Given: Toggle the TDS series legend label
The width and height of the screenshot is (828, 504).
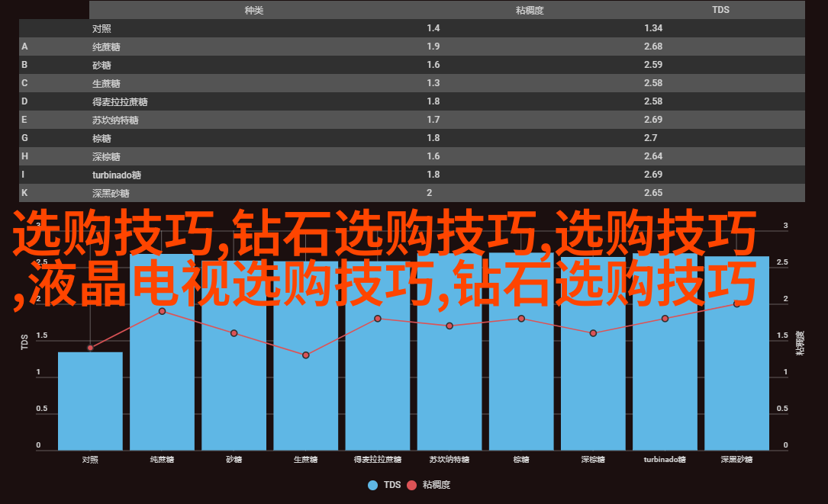Looking at the screenshot, I should pos(391,485).
